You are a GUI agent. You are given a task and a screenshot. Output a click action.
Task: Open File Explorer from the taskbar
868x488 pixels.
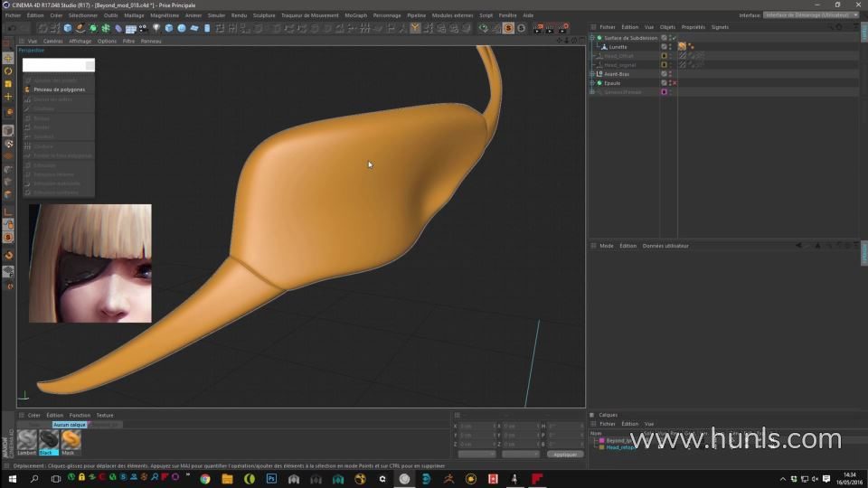pos(227,479)
